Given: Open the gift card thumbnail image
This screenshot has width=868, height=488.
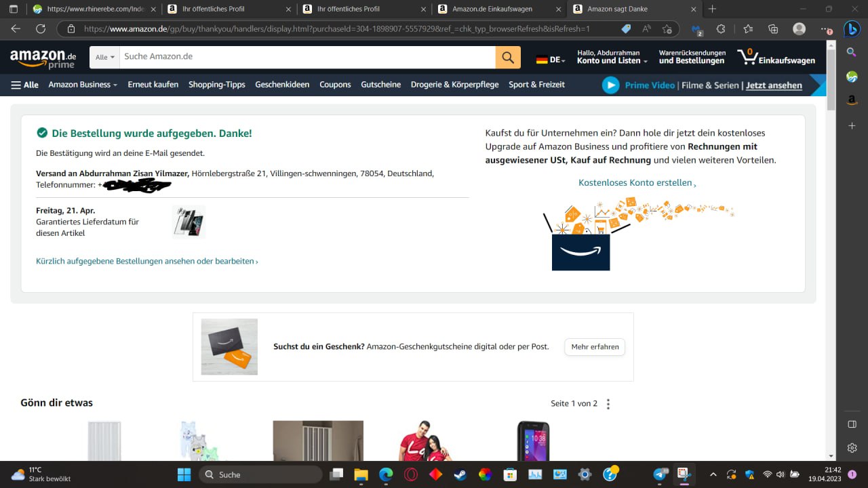Looking at the screenshot, I should click(229, 347).
